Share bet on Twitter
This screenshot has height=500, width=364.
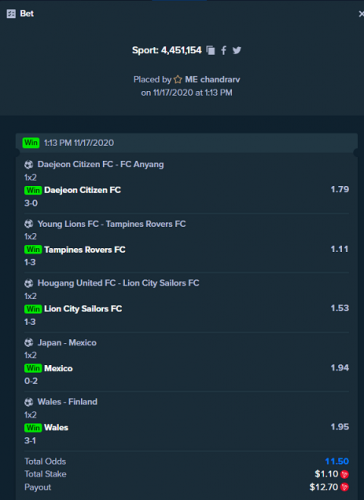[237, 50]
